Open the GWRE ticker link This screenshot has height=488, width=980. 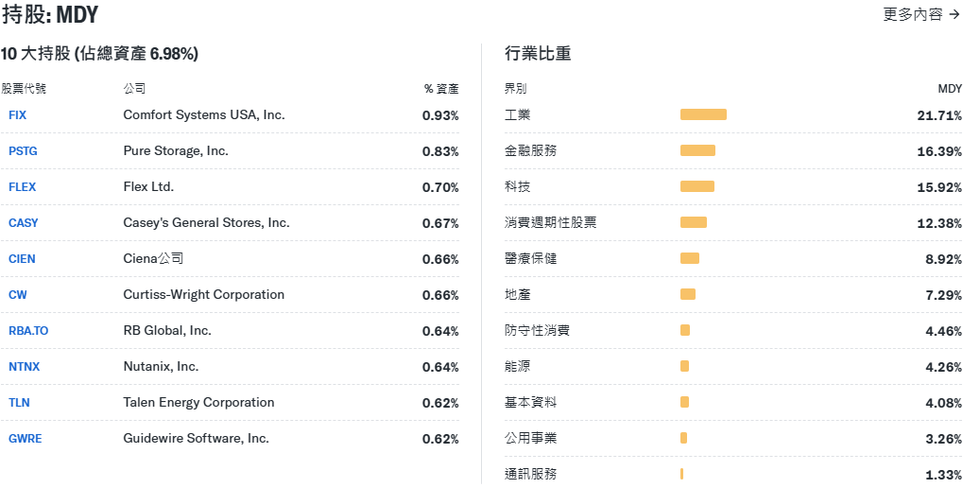[25, 439]
